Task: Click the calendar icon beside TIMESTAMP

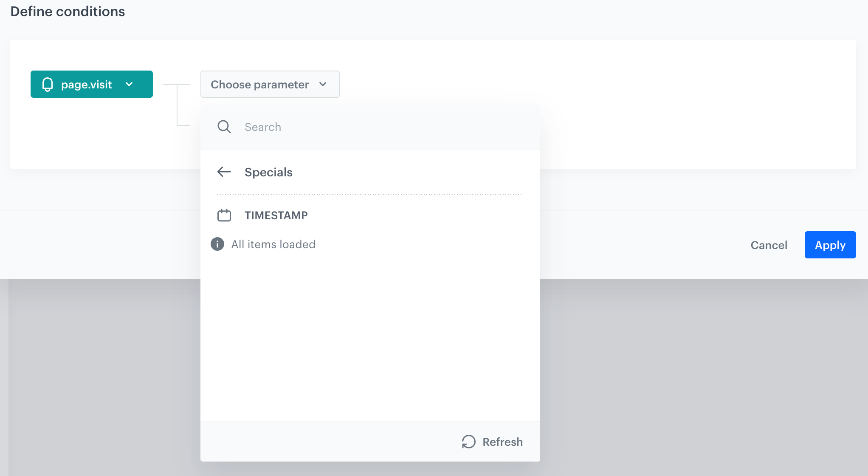Action: (x=224, y=215)
